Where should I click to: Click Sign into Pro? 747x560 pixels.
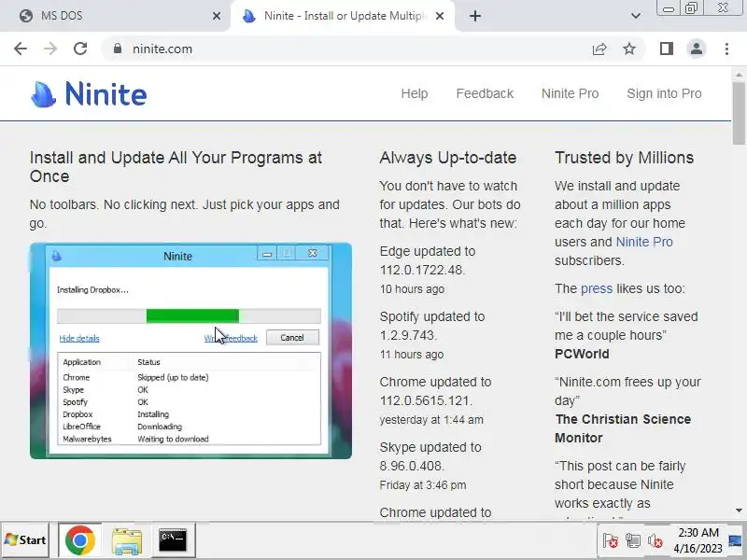[664, 93]
